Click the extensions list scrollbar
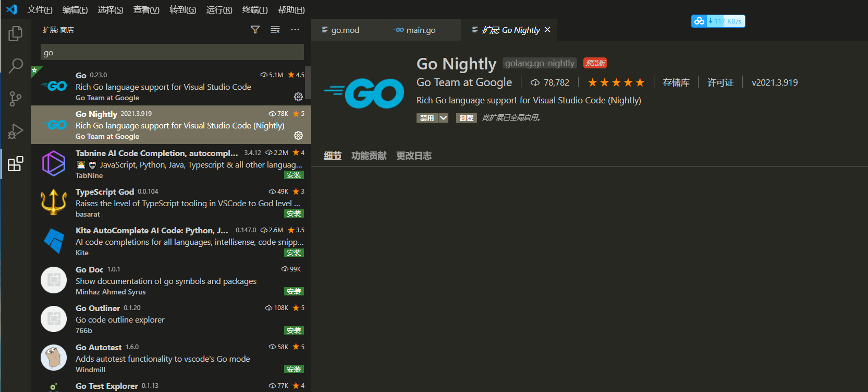 point(308,82)
